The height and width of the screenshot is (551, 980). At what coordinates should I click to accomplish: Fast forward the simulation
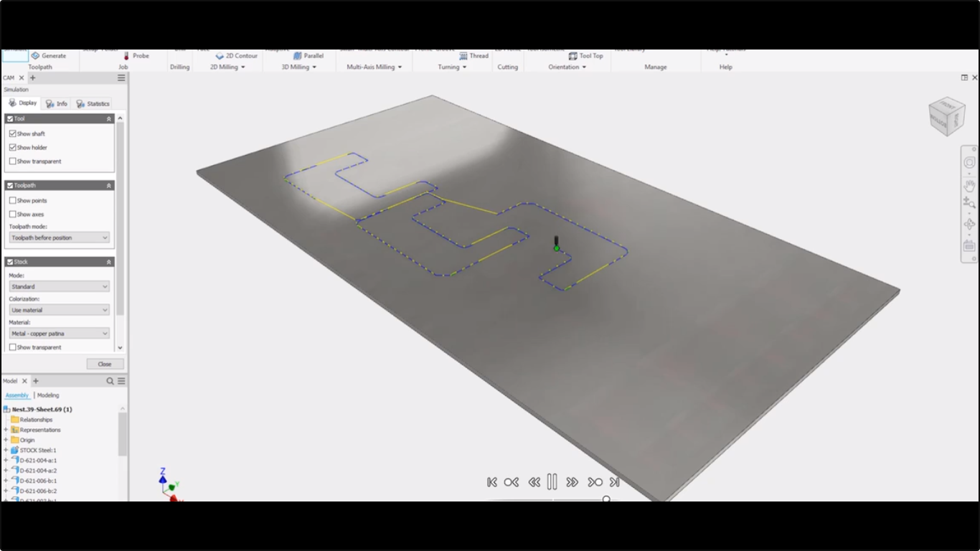pos(572,482)
